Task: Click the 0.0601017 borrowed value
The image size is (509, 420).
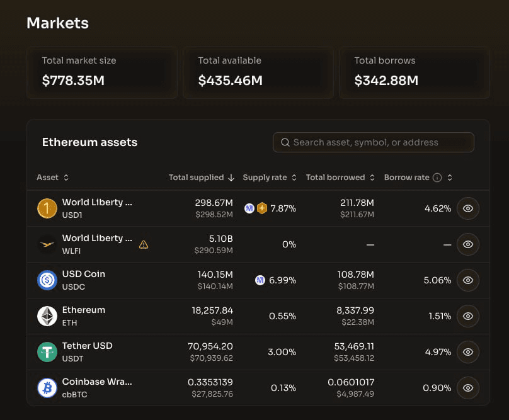Action: coord(351,382)
